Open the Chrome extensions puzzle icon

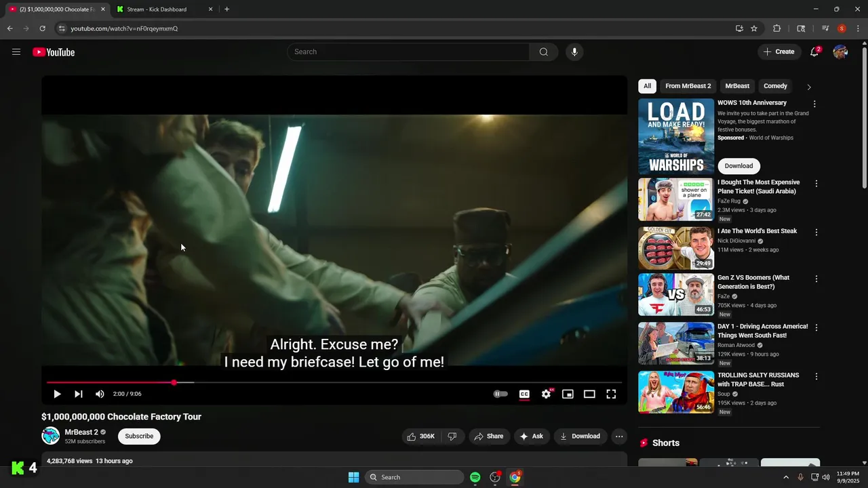click(x=777, y=28)
